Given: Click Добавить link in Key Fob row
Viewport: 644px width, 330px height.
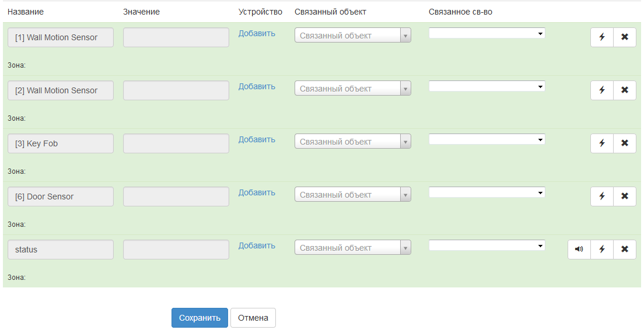Looking at the screenshot, I should (257, 139).
